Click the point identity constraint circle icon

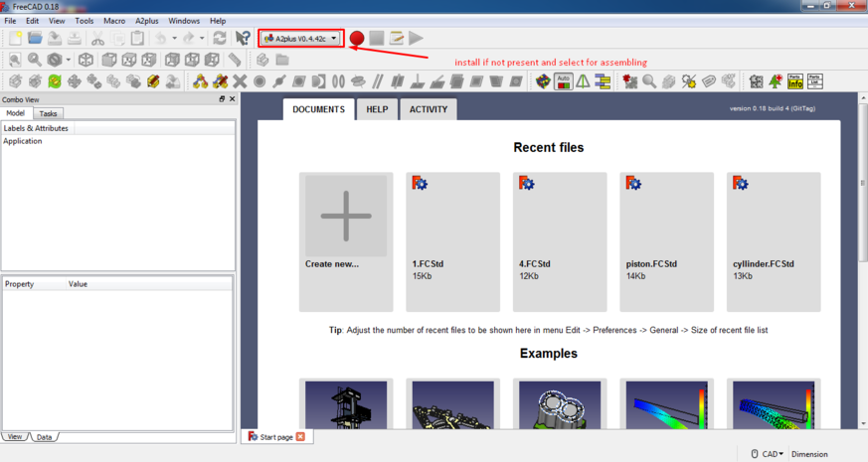tap(260, 81)
